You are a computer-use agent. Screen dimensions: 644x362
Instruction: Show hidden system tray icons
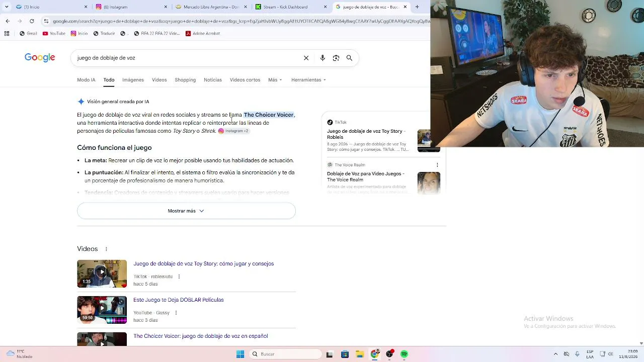pyautogui.click(x=555, y=354)
